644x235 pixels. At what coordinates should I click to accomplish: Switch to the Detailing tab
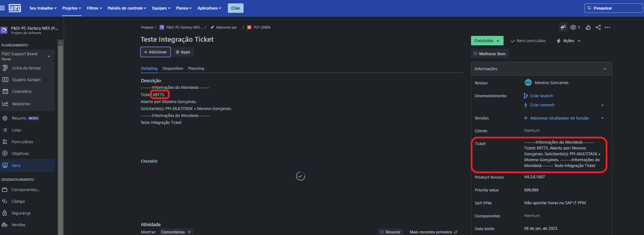click(149, 68)
